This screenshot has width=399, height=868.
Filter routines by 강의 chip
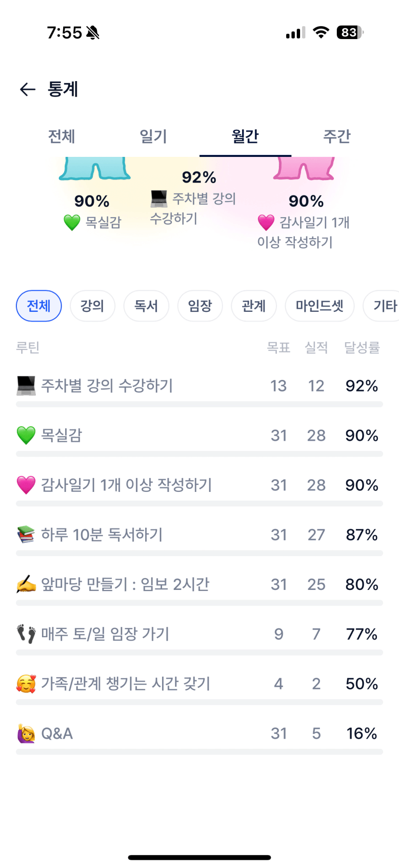[x=92, y=306]
